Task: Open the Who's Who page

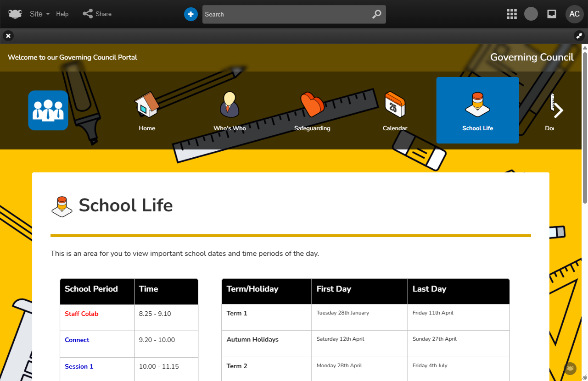Action: [230, 110]
